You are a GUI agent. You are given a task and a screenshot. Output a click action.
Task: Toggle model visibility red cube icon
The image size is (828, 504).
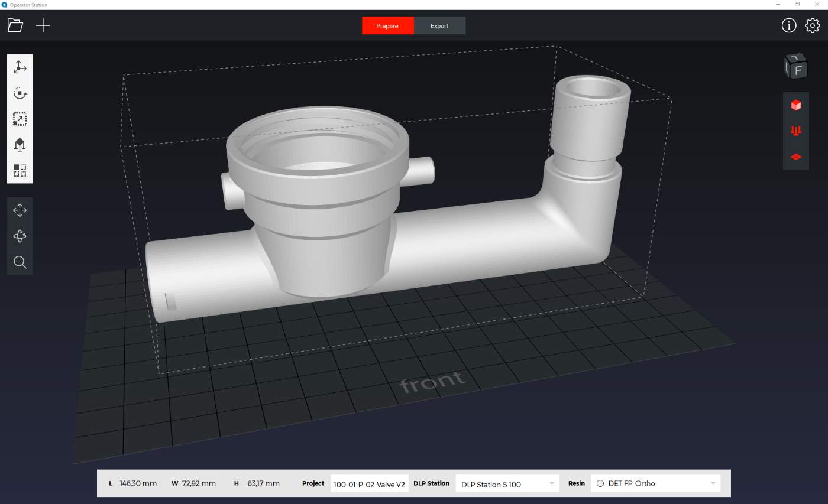pos(795,105)
